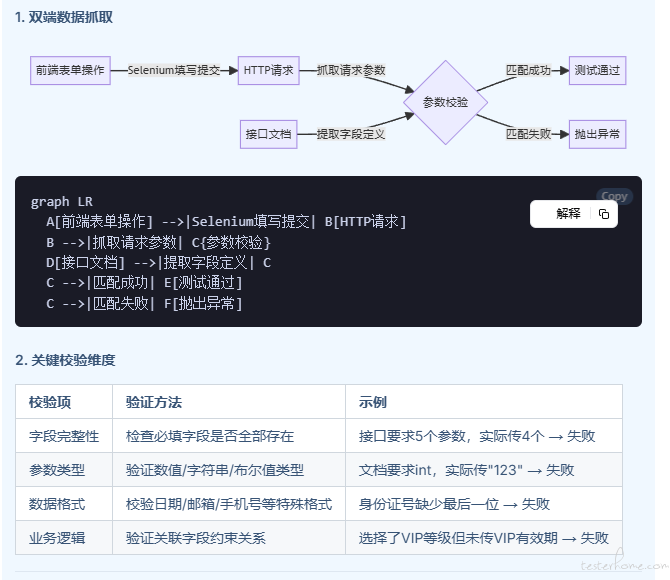Click the 校验项 column header
The image size is (670, 580).
pyautogui.click(x=64, y=402)
